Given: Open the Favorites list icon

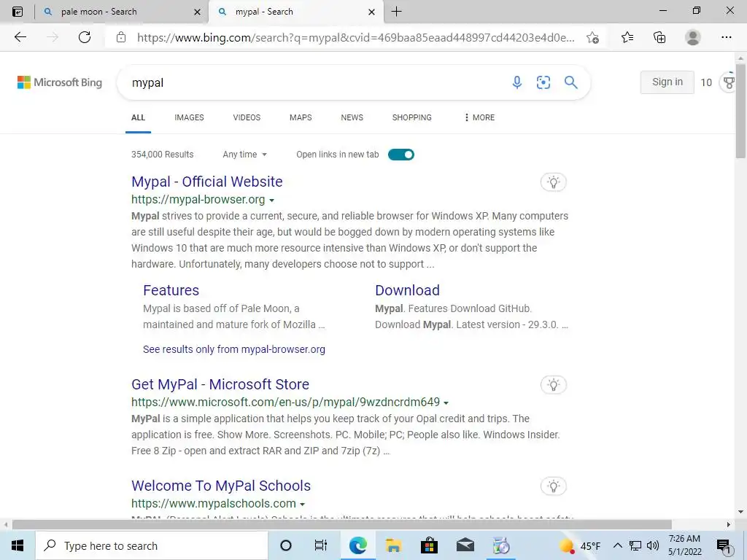Looking at the screenshot, I should coord(627,37).
